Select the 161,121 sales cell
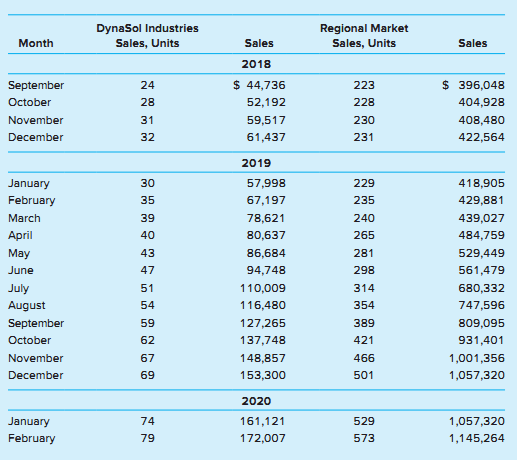The width and height of the screenshot is (517, 460). (x=263, y=421)
